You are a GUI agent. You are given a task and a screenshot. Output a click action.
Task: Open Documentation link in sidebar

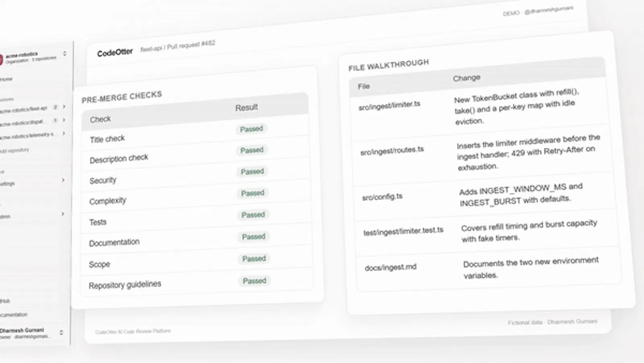click(14, 315)
